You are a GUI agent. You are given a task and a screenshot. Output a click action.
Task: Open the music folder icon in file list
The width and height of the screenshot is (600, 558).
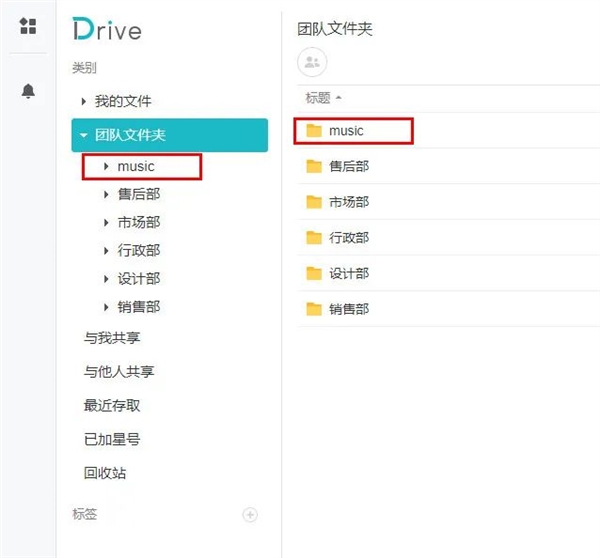[314, 131]
